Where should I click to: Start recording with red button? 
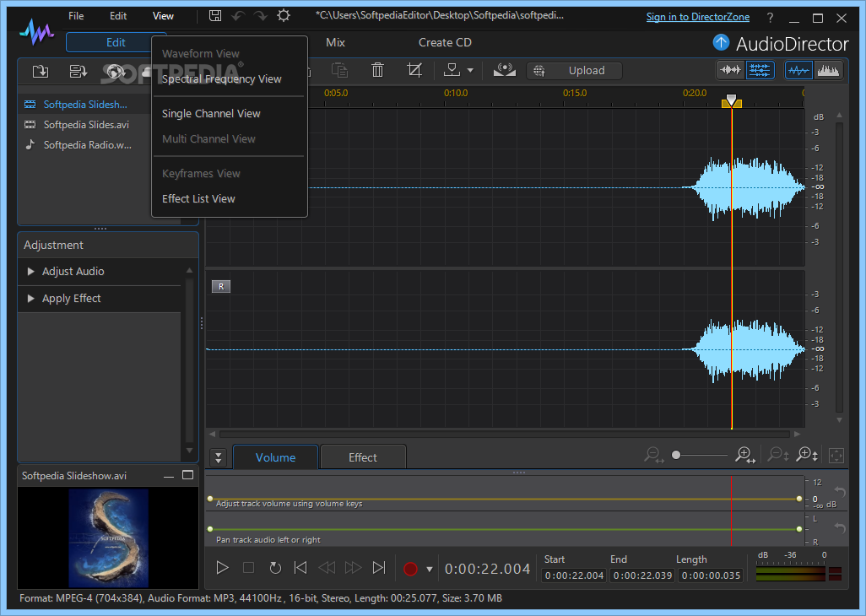click(410, 569)
